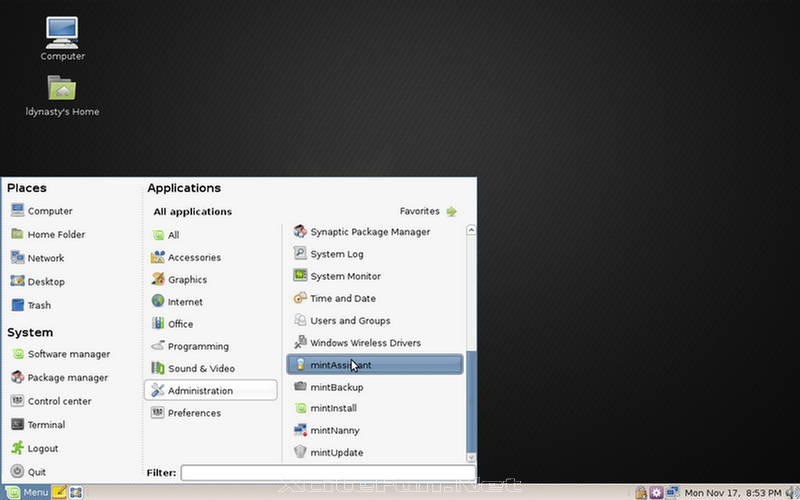
Task: Open Control center
Action: click(x=51, y=401)
